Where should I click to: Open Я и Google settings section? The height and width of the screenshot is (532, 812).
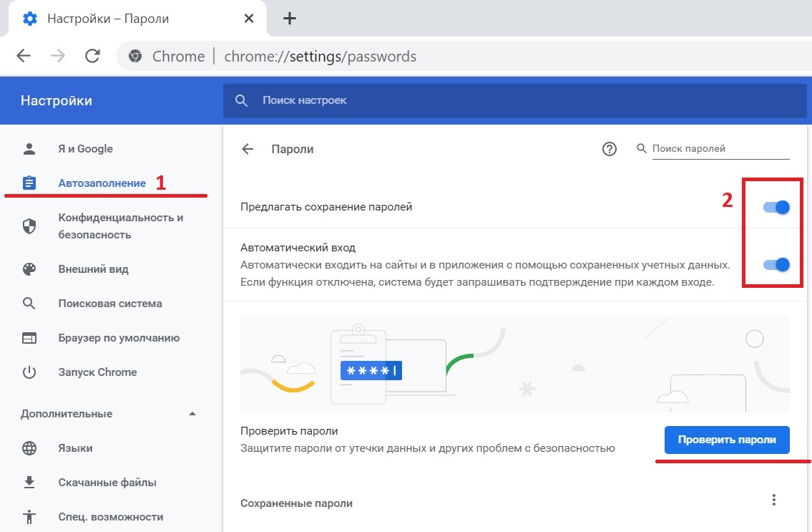(85, 149)
